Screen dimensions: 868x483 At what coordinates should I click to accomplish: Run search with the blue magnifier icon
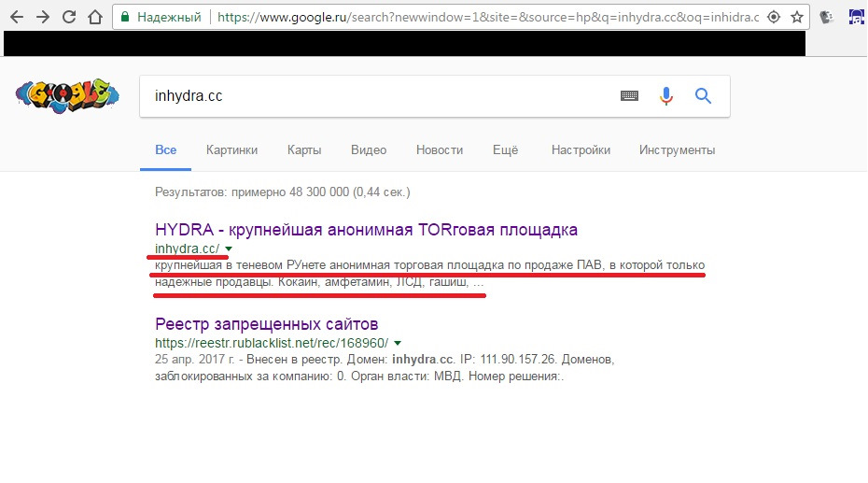[703, 96]
